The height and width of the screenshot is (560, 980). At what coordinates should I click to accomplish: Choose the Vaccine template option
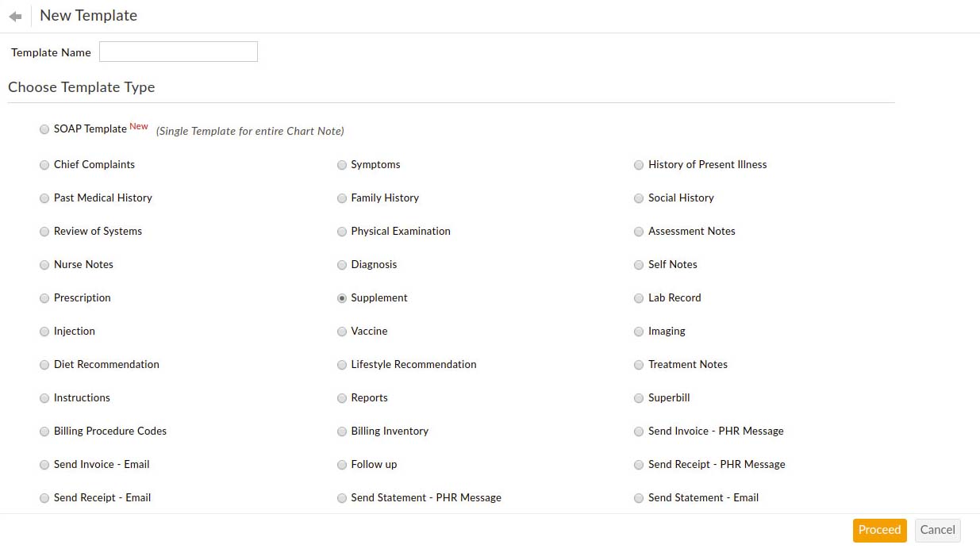coord(341,332)
